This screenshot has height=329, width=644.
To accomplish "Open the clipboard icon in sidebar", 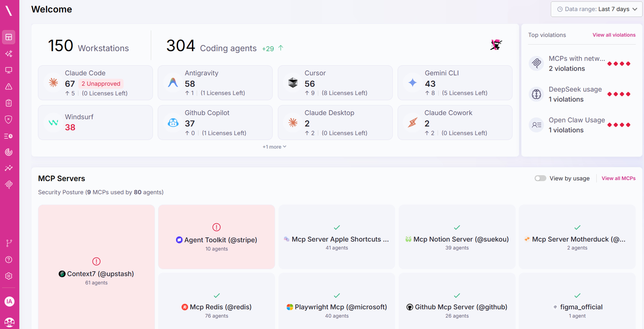I will click(x=9, y=103).
